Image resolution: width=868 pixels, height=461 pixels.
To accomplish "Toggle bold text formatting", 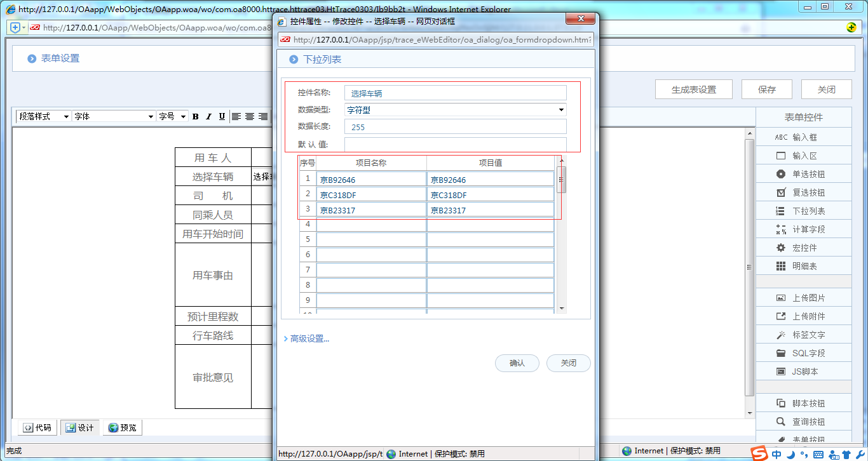I will coord(195,116).
